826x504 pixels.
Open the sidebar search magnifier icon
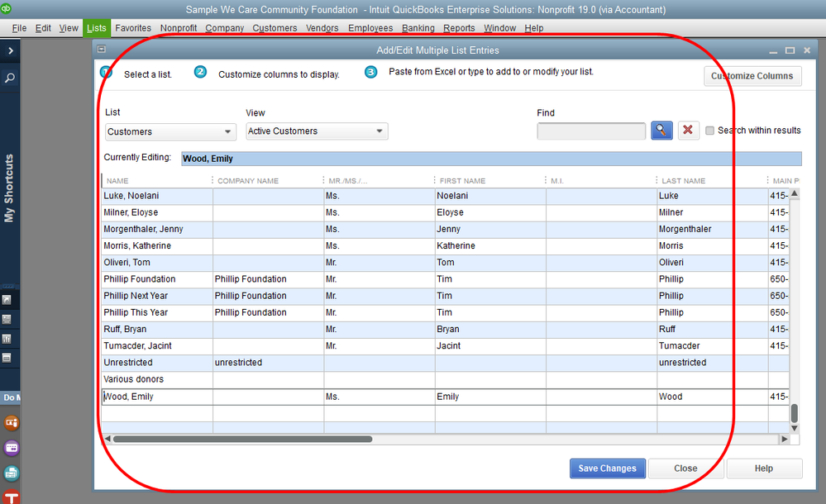pyautogui.click(x=9, y=78)
